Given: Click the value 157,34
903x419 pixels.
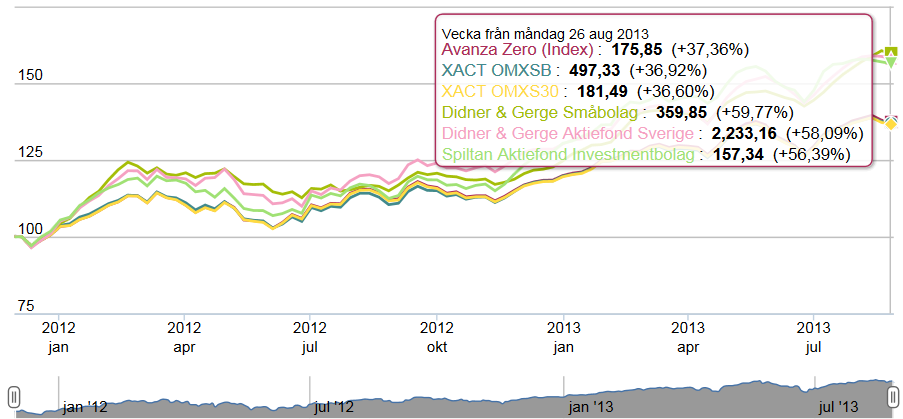Looking at the screenshot, I should (738, 155).
